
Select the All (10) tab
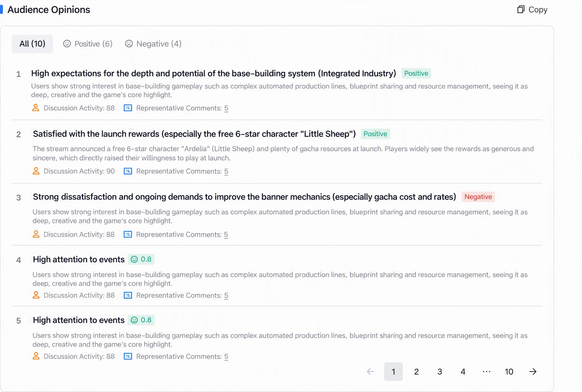tap(32, 44)
